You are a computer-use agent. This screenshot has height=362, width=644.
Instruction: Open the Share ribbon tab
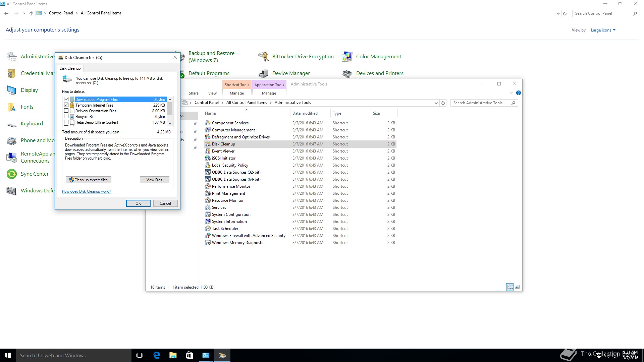(194, 93)
